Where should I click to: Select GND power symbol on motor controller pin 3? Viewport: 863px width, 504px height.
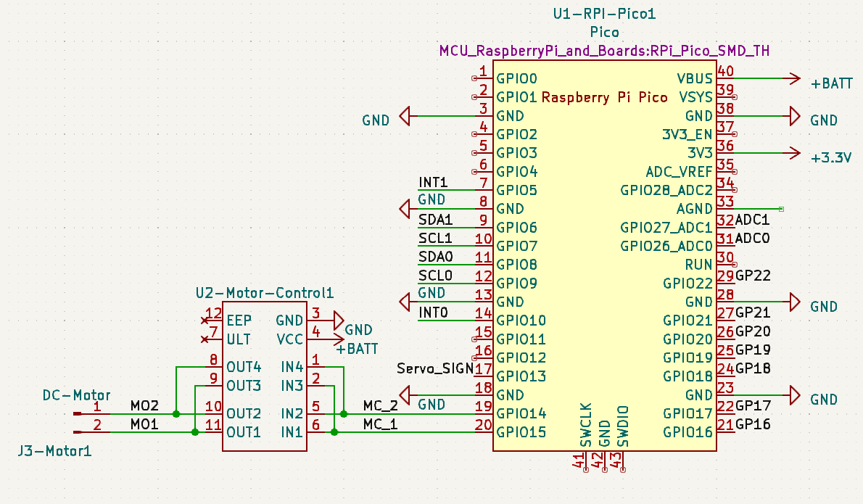tap(339, 321)
